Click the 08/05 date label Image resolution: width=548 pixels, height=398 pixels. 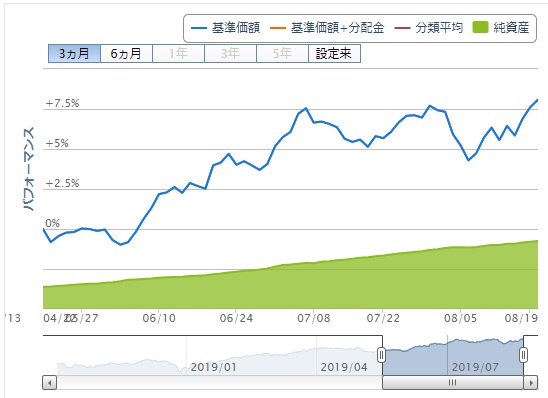point(460,318)
